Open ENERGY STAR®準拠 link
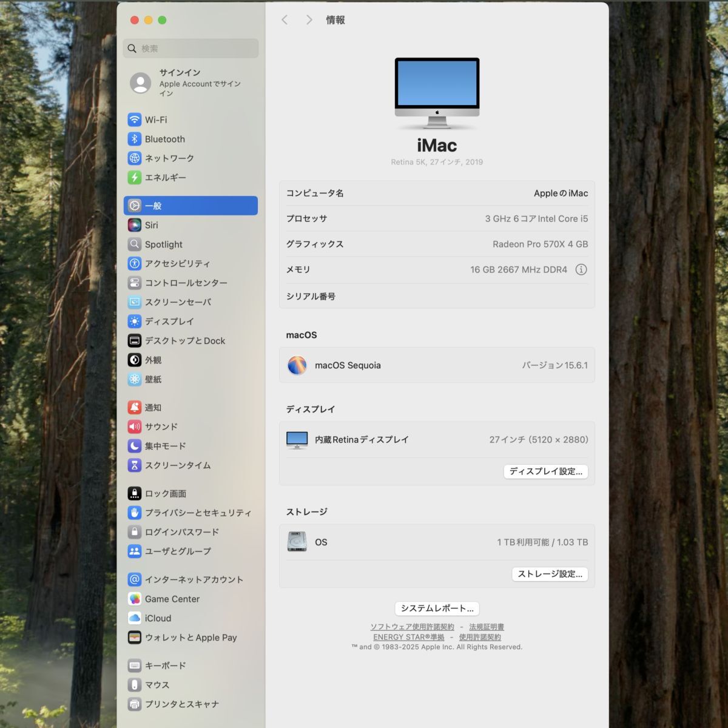 tap(409, 637)
